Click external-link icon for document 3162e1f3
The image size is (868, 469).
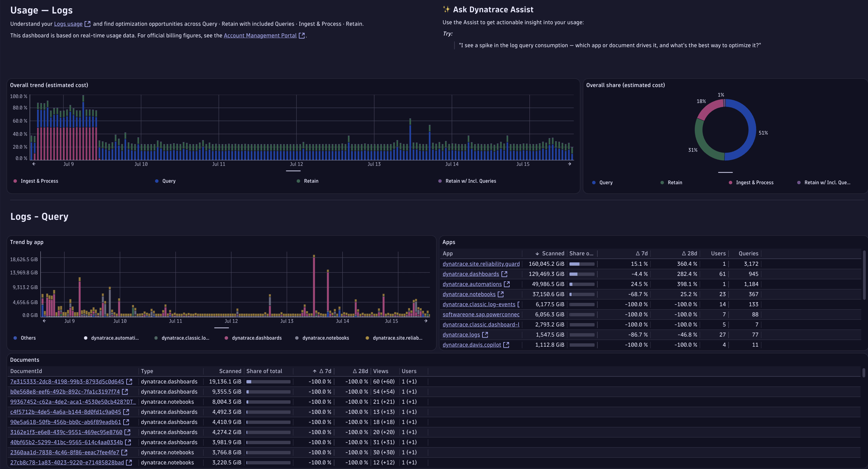tap(128, 432)
